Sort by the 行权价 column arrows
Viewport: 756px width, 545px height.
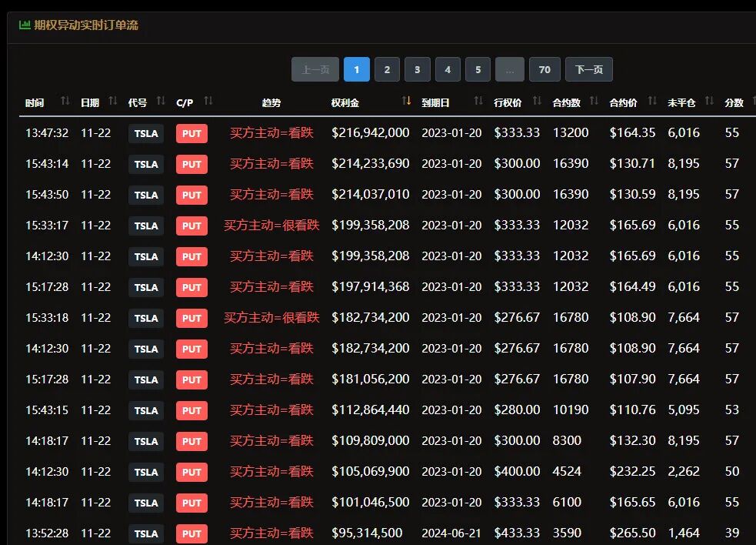click(x=537, y=101)
